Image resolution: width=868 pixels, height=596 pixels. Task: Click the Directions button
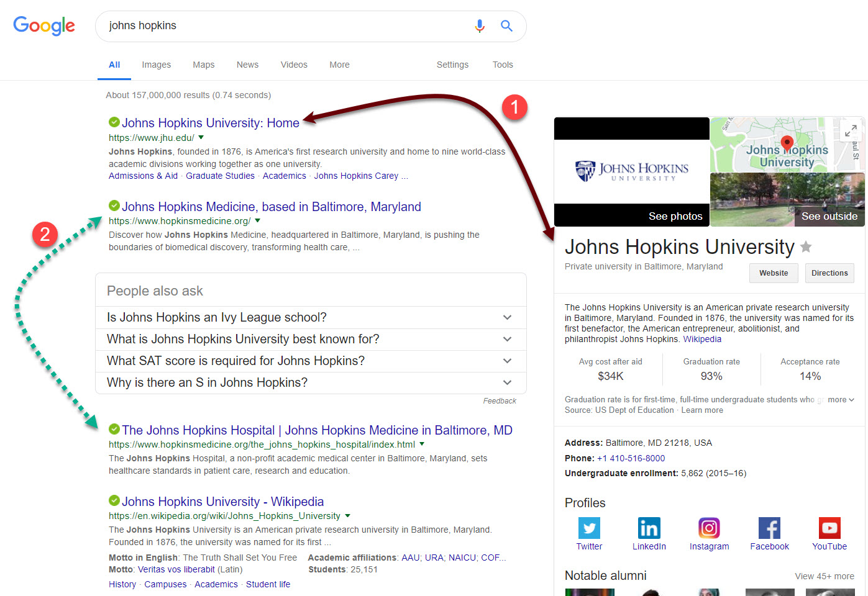tap(829, 273)
